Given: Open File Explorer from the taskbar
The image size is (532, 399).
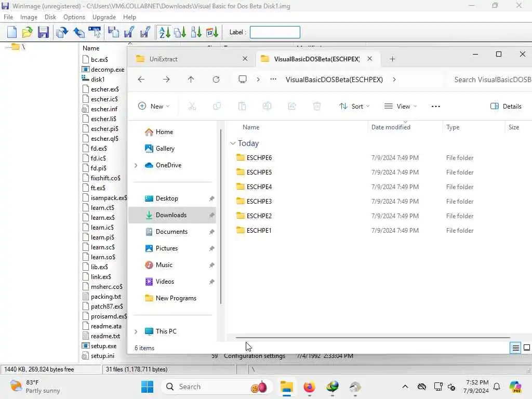Looking at the screenshot, I should (287, 387).
